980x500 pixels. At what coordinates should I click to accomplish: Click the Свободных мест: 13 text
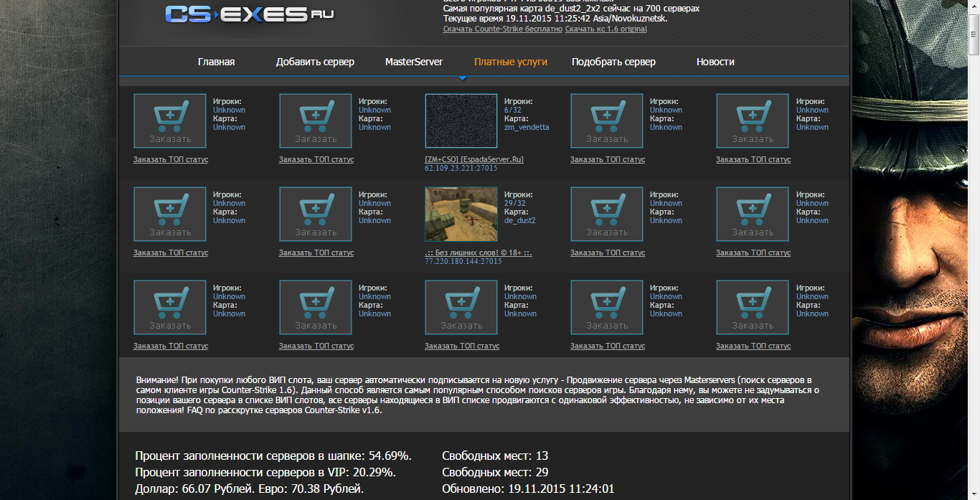495,456
